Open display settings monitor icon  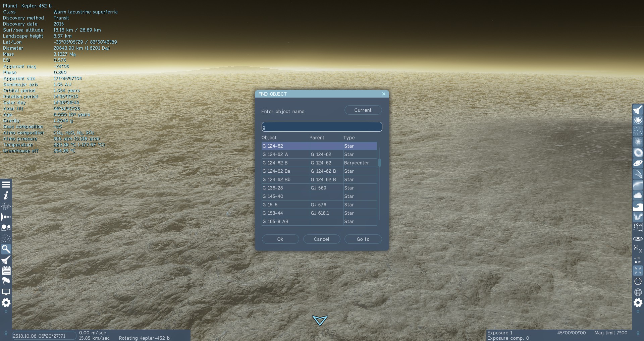click(6, 292)
